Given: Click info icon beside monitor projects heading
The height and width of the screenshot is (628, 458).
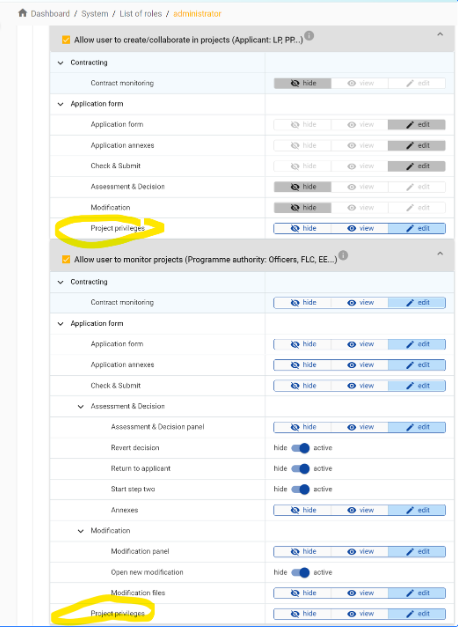Looking at the screenshot, I should pos(343,255).
